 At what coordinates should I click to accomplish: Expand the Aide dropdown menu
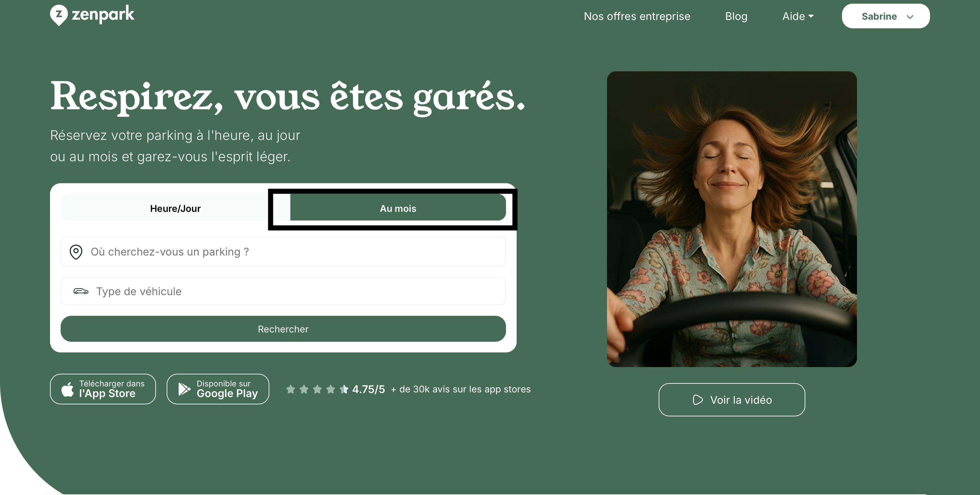(x=798, y=16)
